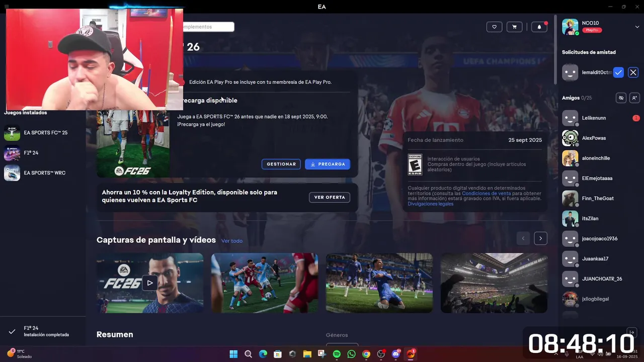The image size is (644, 362).
Task: Open the Windows Start menu
Action: pyautogui.click(x=233, y=354)
